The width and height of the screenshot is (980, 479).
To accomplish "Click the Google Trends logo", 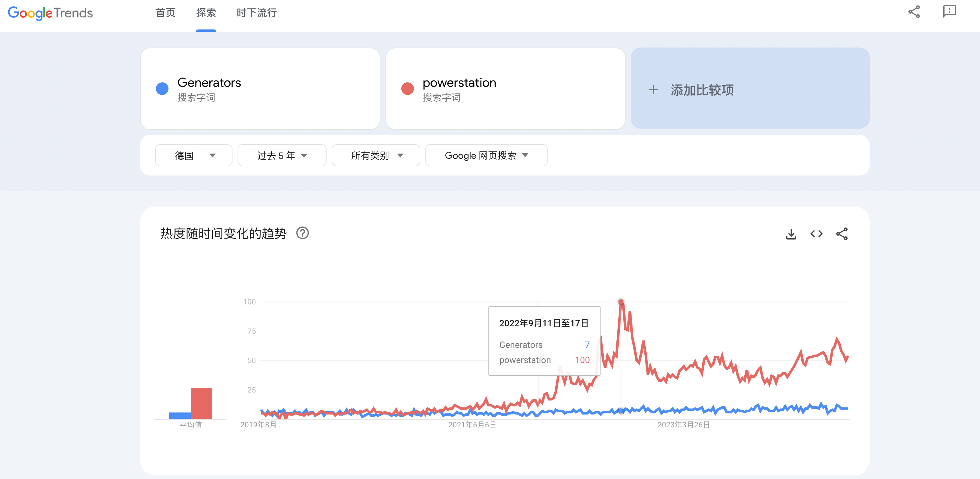I will click(x=50, y=13).
